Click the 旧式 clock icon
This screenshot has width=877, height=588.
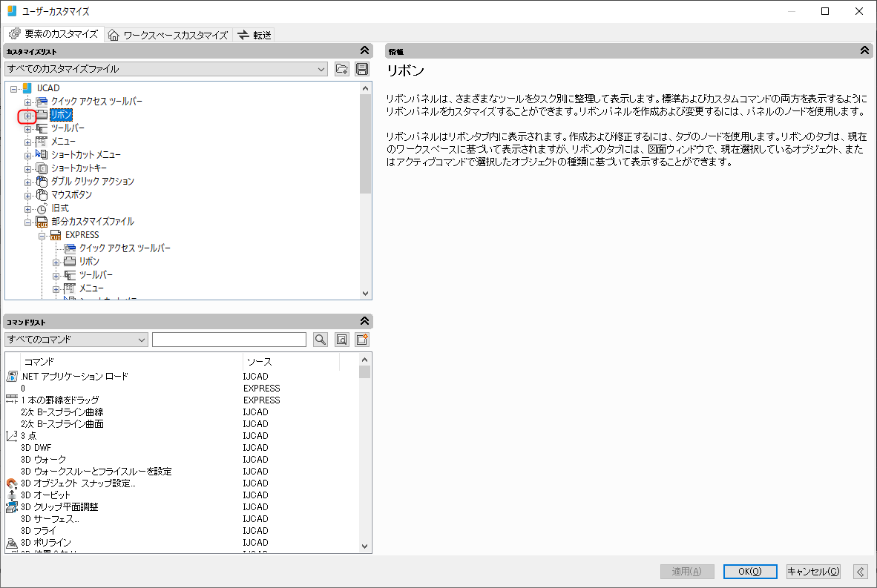click(x=42, y=208)
